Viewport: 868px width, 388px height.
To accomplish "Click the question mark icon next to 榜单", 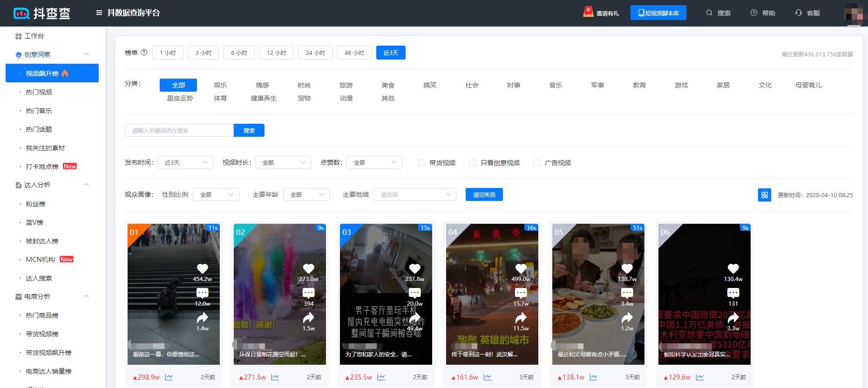I will click(144, 53).
